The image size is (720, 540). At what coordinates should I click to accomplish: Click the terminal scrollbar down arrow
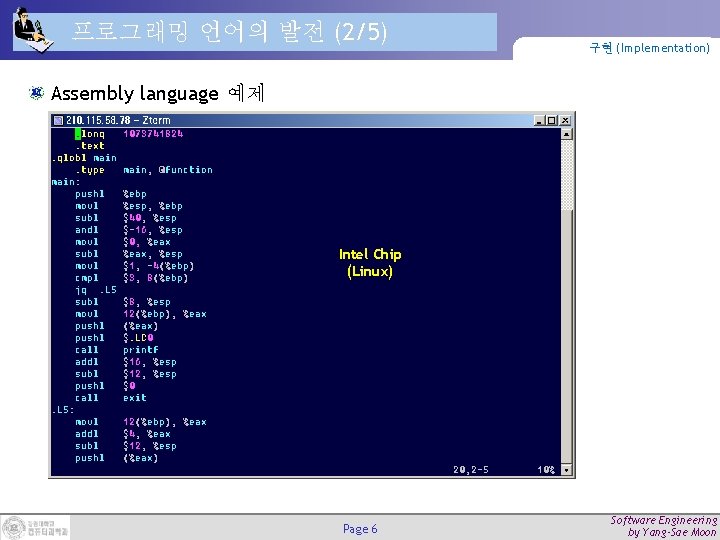(x=567, y=470)
